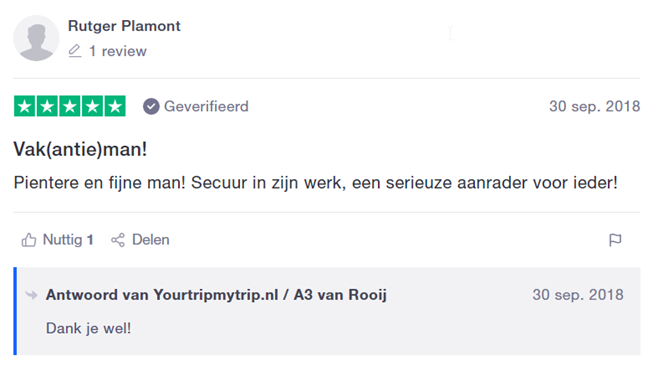Open the Antwoord van Yourtripmytrip.nl heading
Viewport: 653px width, 366px height.
[216, 295]
